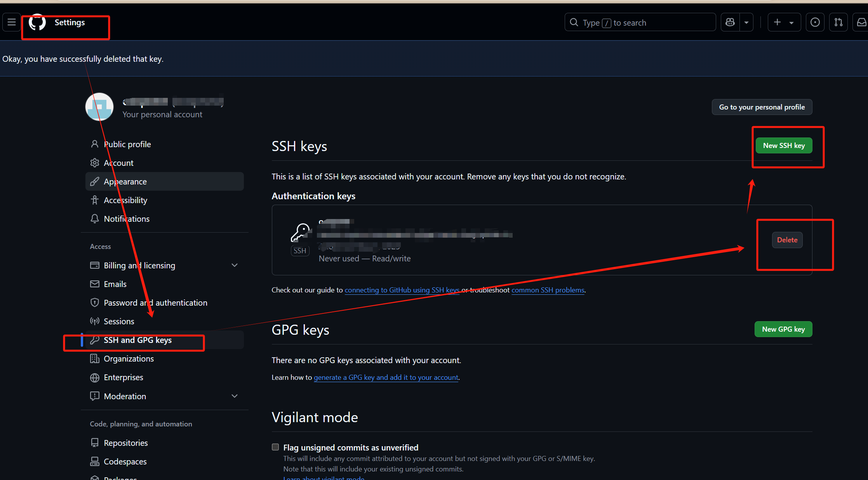Delete the listed SSH authentication key
The image size is (868, 480).
[x=787, y=240]
